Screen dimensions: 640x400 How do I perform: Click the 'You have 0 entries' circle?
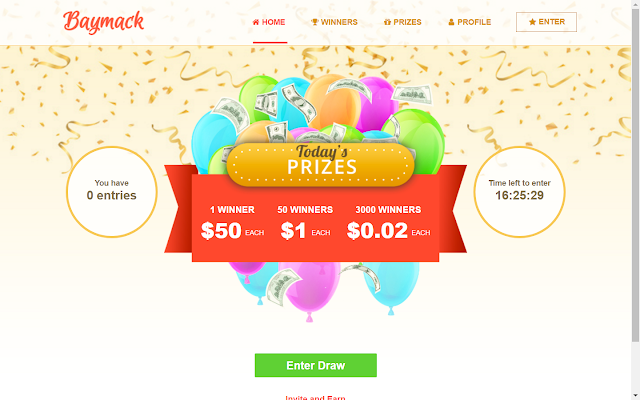112,192
